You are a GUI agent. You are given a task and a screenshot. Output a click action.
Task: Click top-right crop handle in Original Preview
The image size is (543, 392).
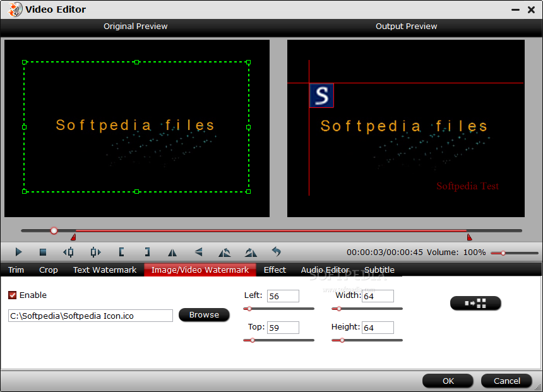pos(248,62)
